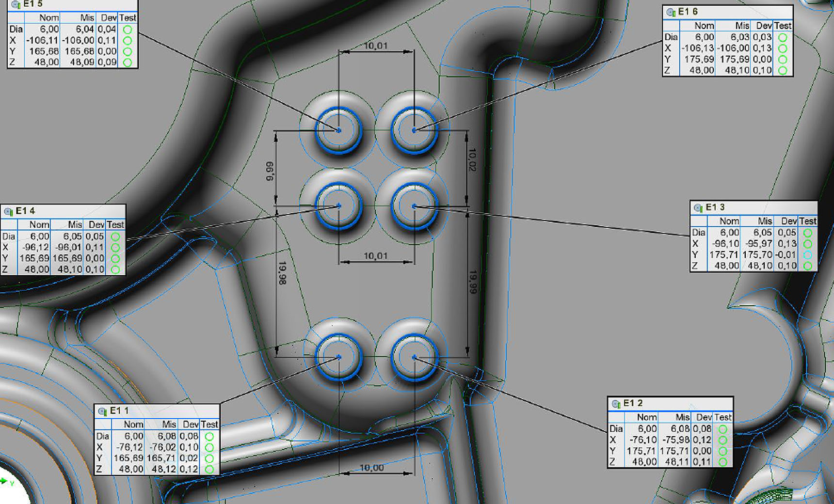
Task: Select the X measured -95,97 in E1 3
Action: [x=759, y=244]
